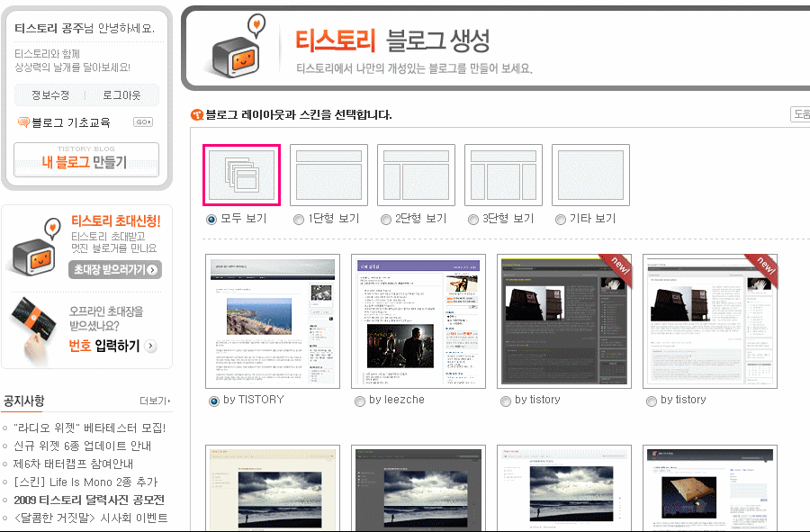The image size is (810, 532).
Task: Select the dark new by tistory skin radio
Action: pyautogui.click(x=505, y=401)
